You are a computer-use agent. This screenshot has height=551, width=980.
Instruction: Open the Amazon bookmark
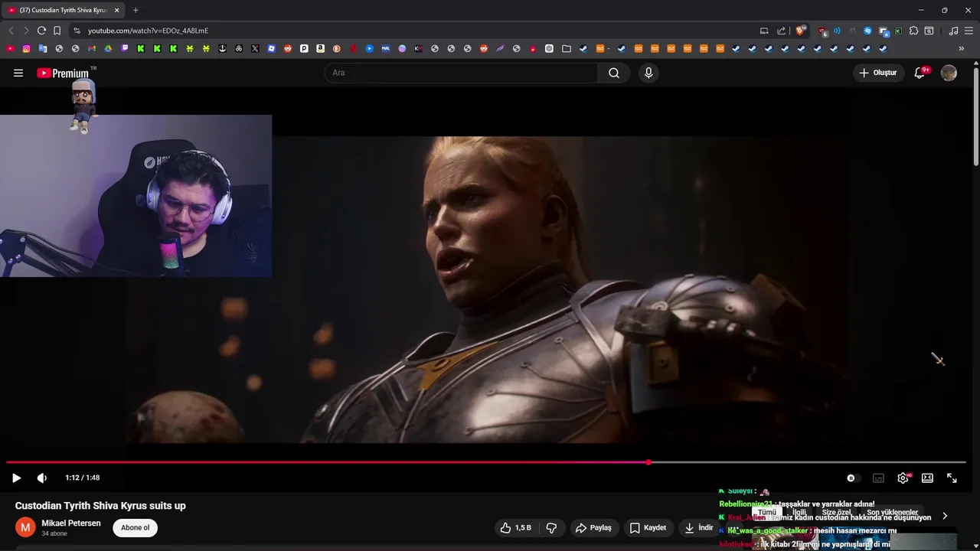pyautogui.click(x=320, y=48)
